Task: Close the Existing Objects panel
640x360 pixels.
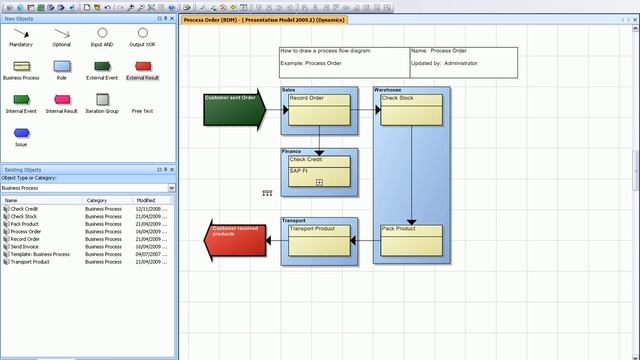Action: (172, 169)
